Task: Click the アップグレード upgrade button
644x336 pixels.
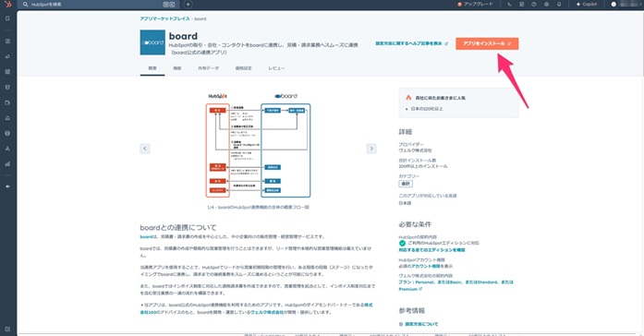Action: point(475,4)
